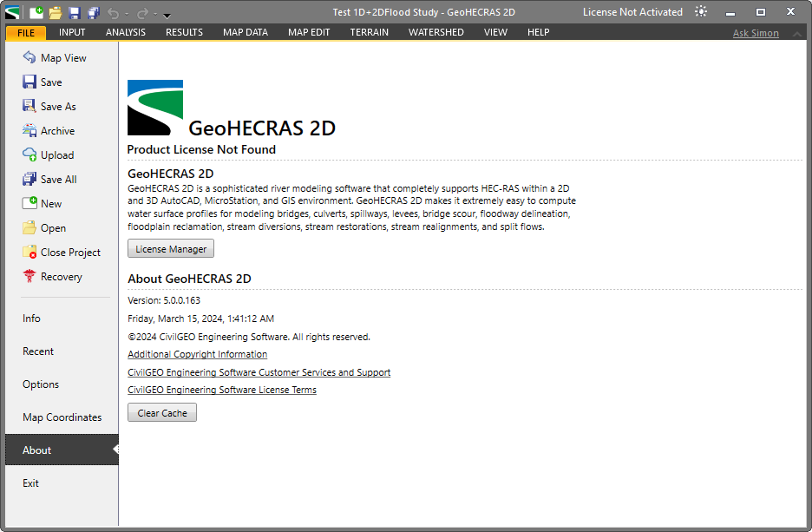Screen dimensions: 812x532
Task: Click the Redo arrow icon
Action: [x=142, y=13]
